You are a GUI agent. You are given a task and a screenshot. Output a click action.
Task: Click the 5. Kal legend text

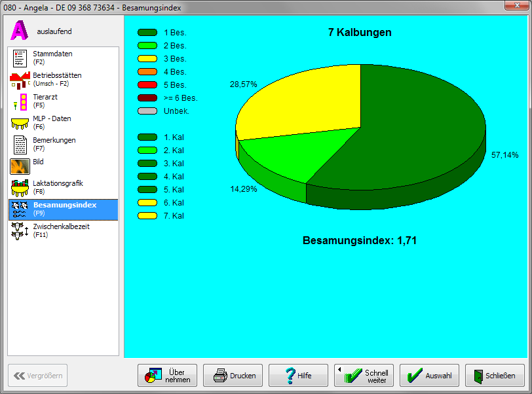pyautogui.click(x=174, y=190)
